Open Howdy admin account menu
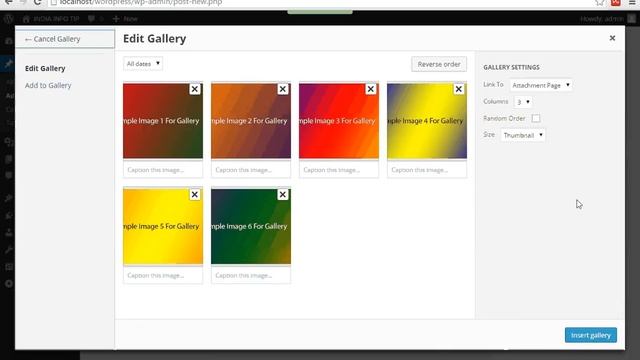640x360 pixels. (608, 19)
